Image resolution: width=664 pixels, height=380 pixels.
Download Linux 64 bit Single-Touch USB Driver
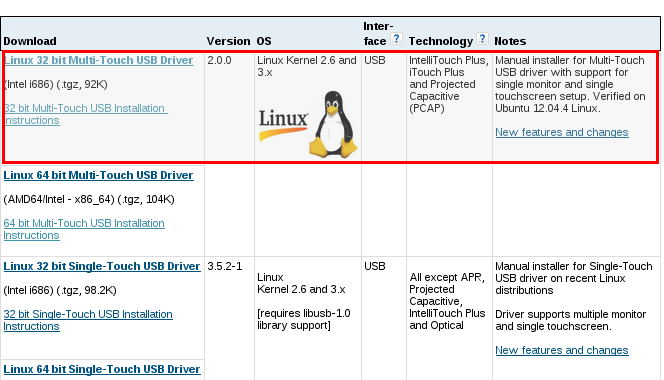[x=102, y=369]
